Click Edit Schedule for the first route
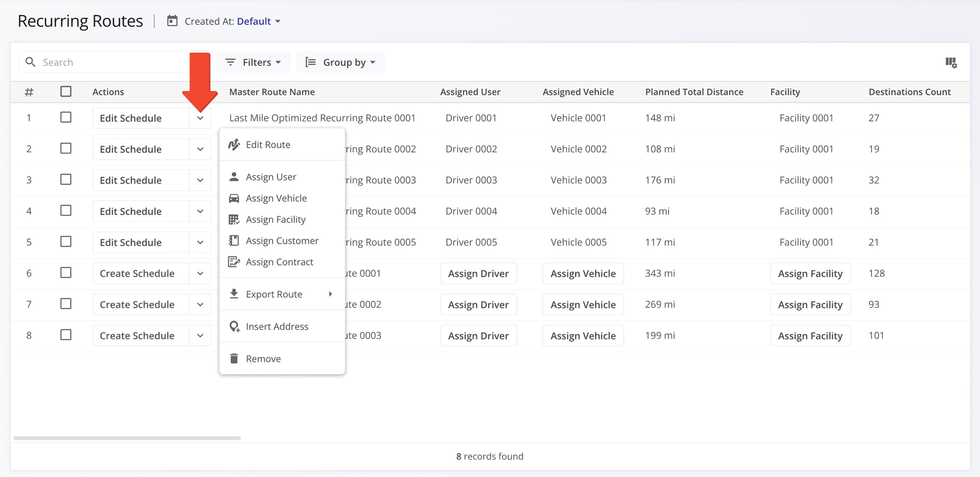 tap(131, 117)
